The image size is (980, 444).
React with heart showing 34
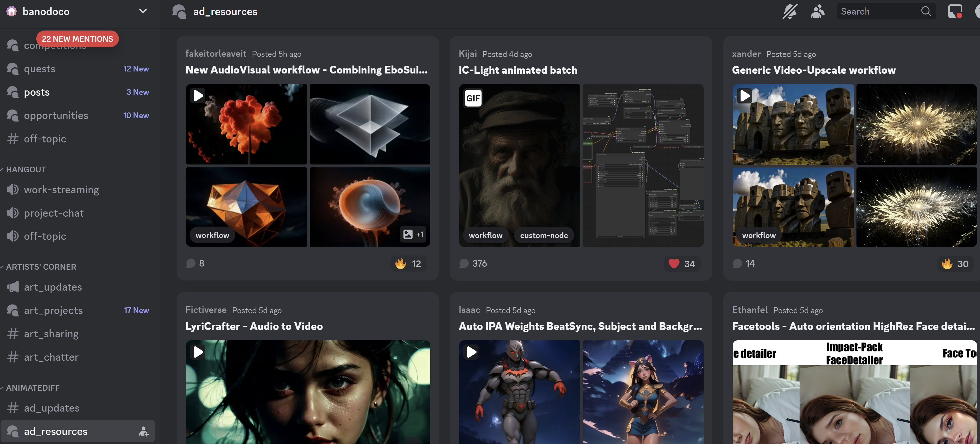click(682, 264)
